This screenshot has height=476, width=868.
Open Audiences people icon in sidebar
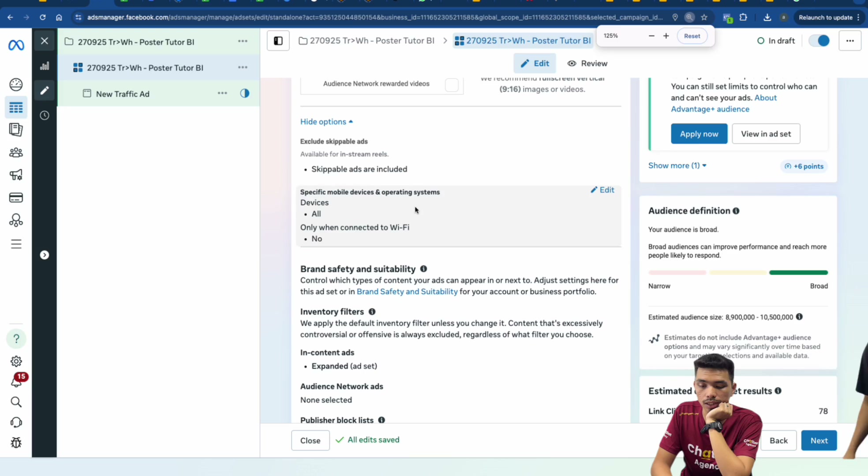tap(16, 152)
